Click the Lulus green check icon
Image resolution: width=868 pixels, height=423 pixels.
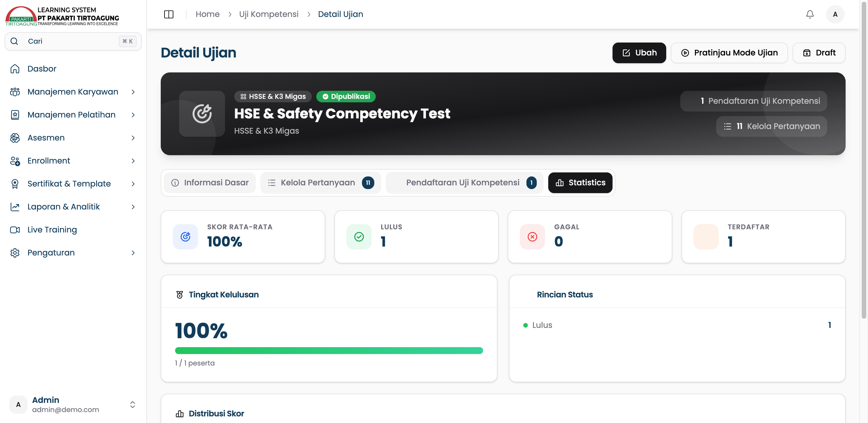(359, 237)
